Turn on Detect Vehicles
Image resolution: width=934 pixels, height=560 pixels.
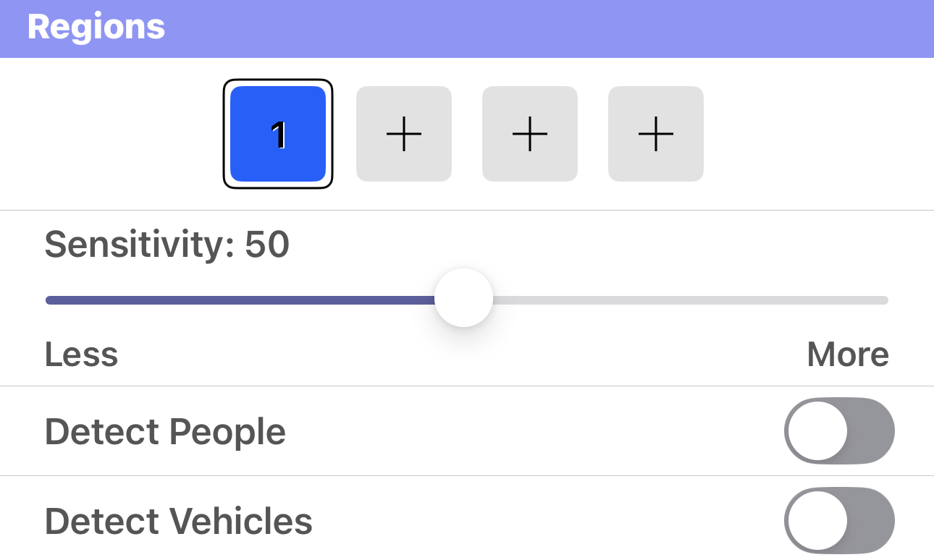838,520
